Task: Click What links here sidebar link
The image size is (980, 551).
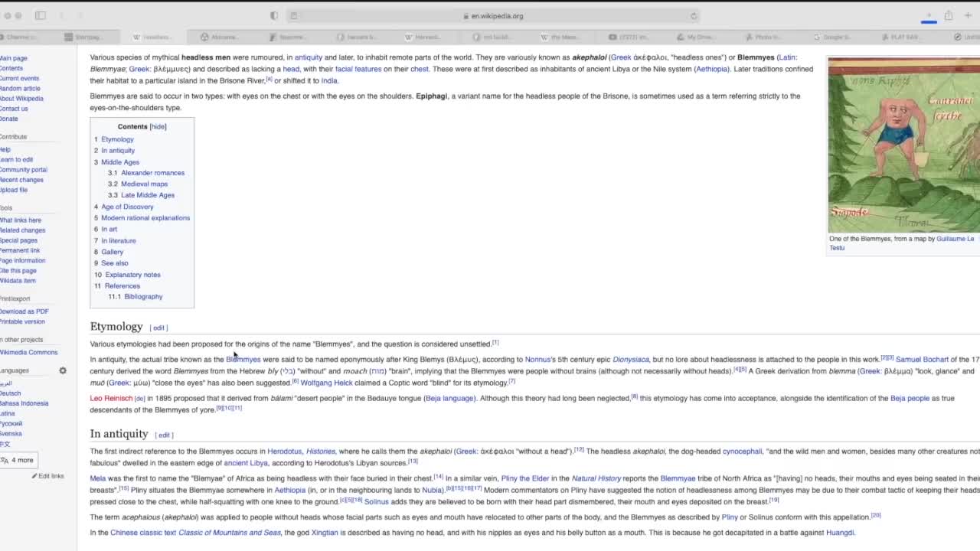Action: click(21, 220)
